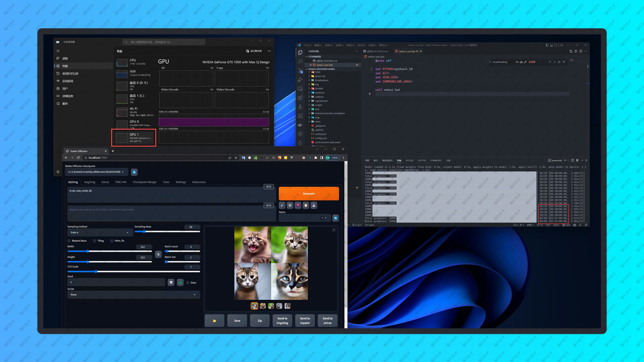Screen dimensions: 644x362
Task: Enable Tiling checkbox
Action: [x=95, y=241]
